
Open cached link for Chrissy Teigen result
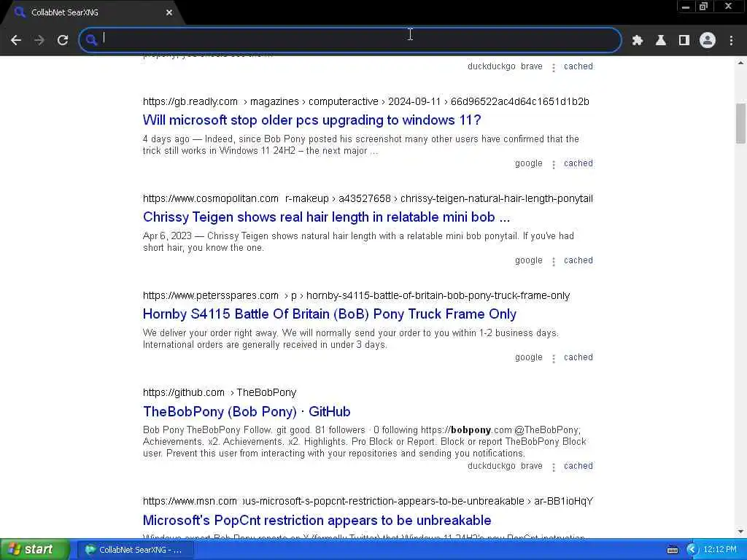click(578, 260)
